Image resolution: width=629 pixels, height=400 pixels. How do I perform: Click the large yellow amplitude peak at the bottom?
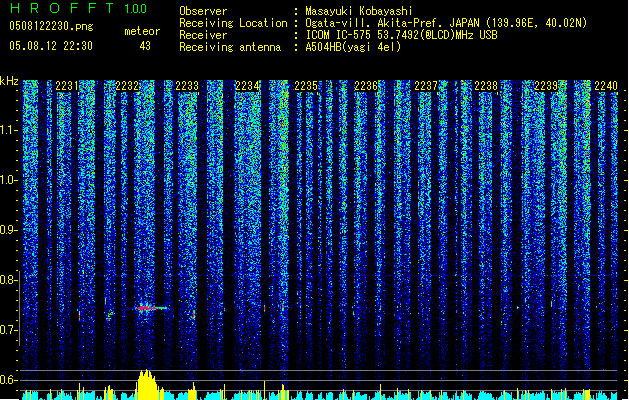coord(148,384)
